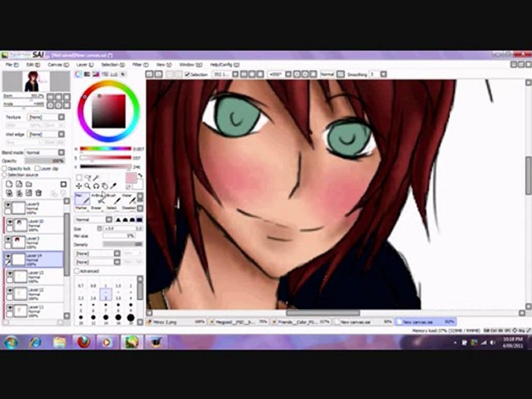Screen dimensions: 532x399
Task: Choose the Hand pan tool
Action: 105,186
